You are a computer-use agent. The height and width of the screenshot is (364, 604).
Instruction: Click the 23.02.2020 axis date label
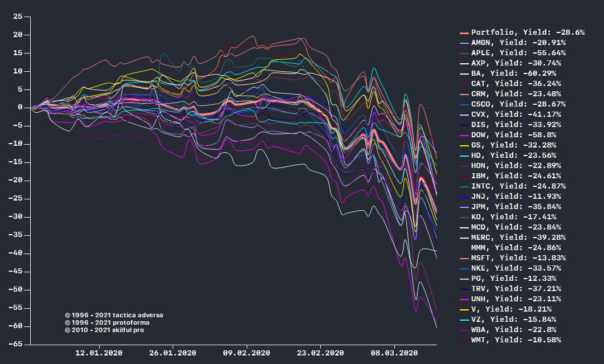coord(320,353)
